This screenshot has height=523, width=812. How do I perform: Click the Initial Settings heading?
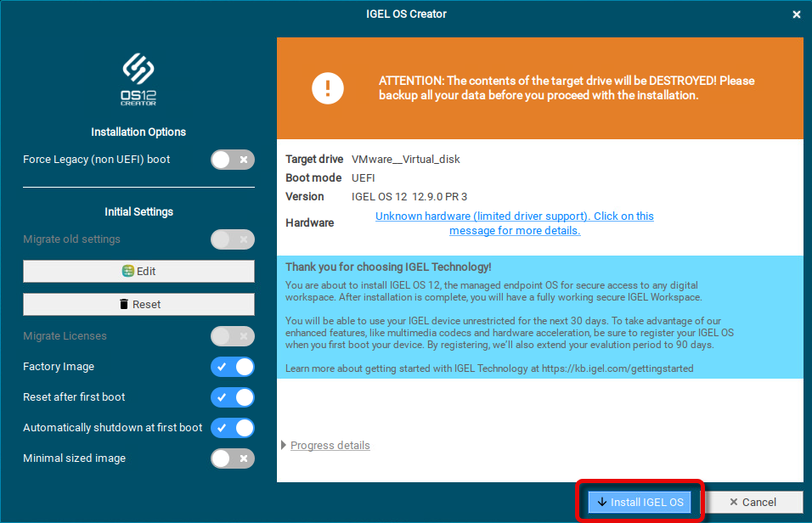click(x=138, y=211)
